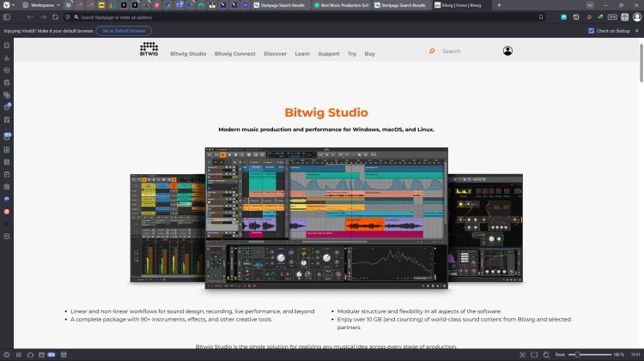Screen dimensions: 644x361
Task: Go back with the back arrow
Action: tap(30, 17)
